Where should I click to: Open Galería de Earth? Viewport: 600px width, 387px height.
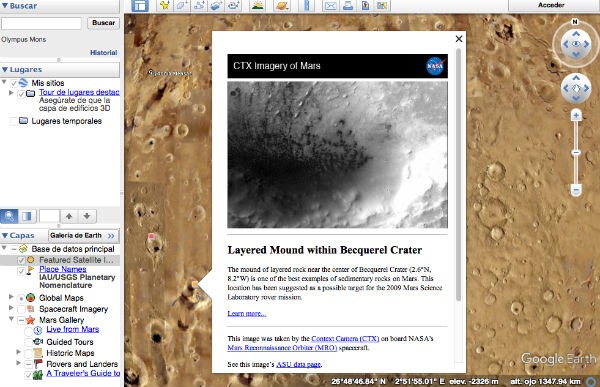pyautogui.click(x=83, y=236)
